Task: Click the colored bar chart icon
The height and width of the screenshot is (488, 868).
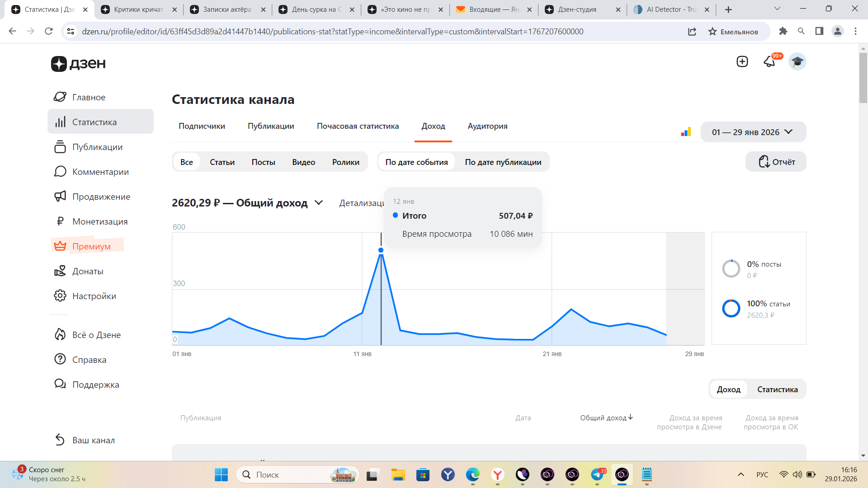Action: coord(686,132)
